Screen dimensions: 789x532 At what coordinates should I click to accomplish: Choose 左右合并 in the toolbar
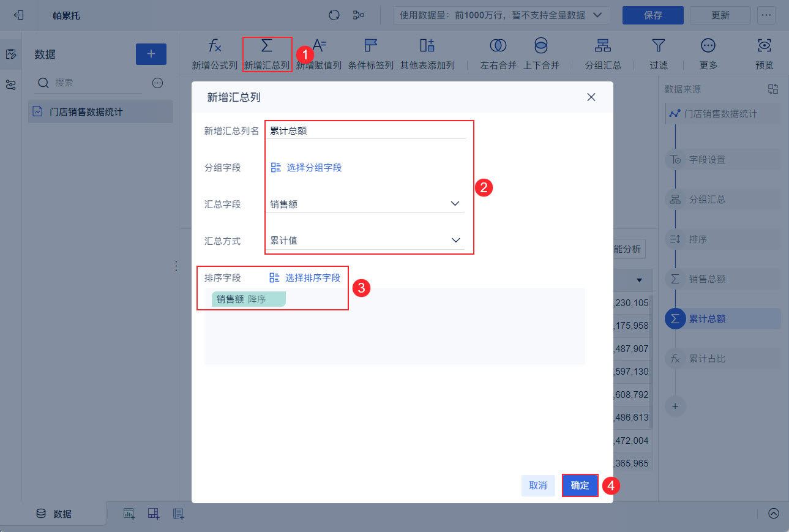[498, 54]
